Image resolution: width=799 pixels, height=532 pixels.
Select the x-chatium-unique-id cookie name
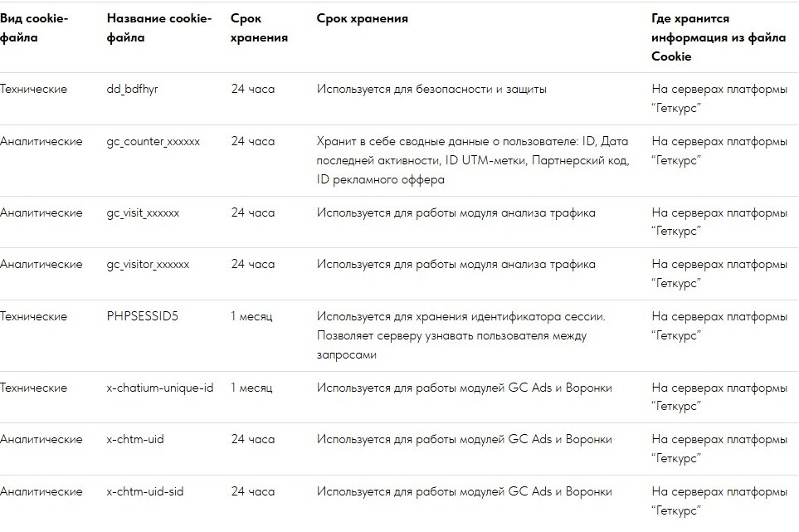[160, 388]
